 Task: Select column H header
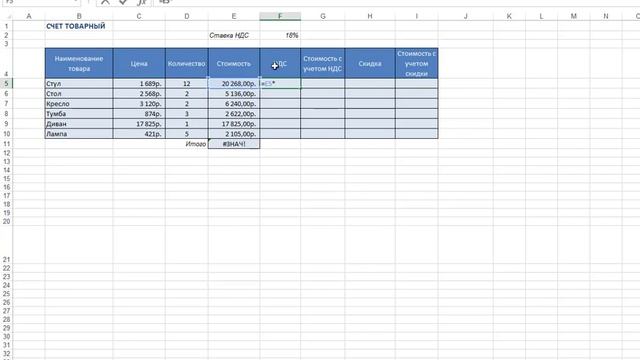coord(370,16)
